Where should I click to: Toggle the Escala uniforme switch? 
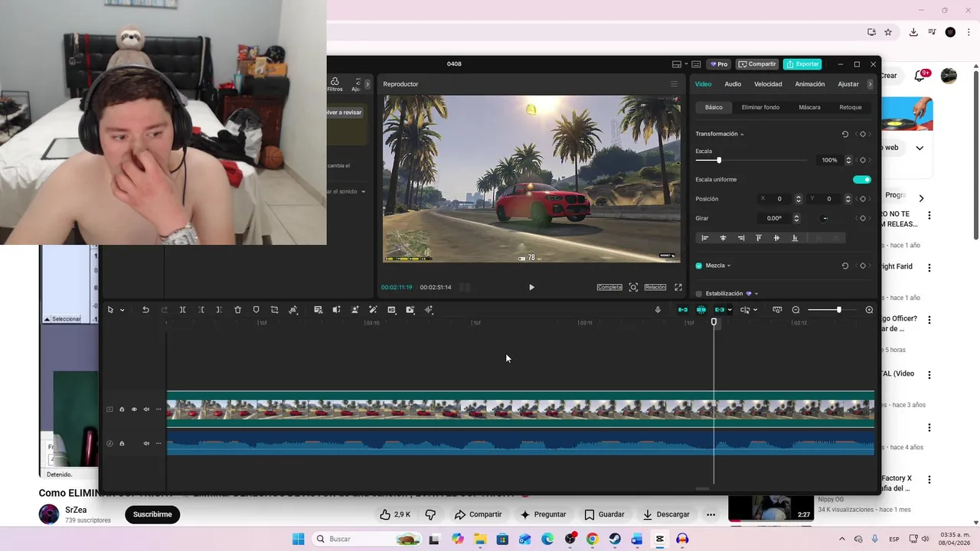[x=862, y=180]
